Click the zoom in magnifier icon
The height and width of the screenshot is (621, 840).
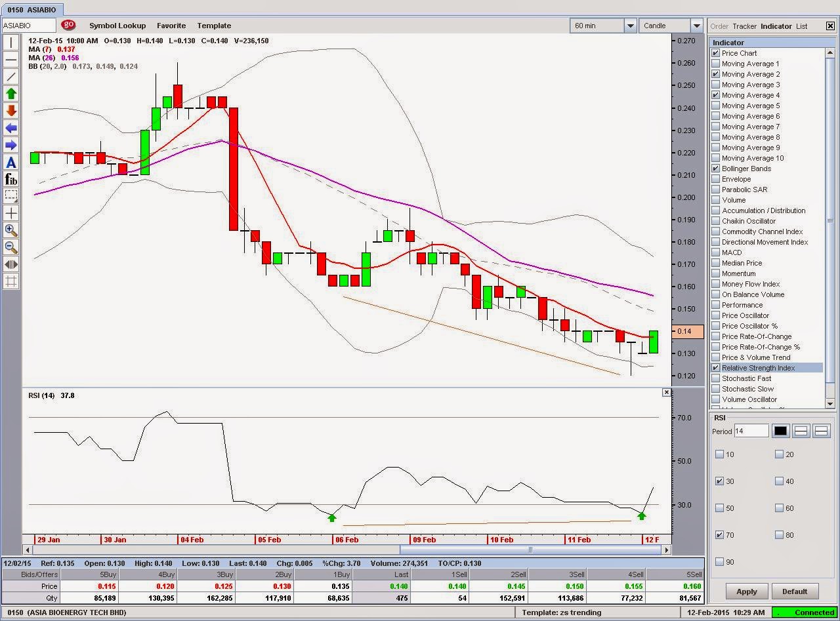[11, 230]
